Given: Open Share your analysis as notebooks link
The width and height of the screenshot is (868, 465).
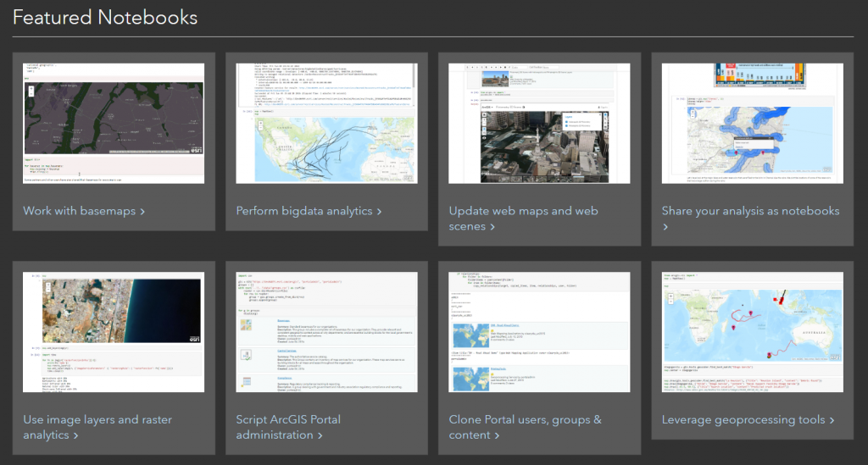Looking at the screenshot, I should [750, 219].
